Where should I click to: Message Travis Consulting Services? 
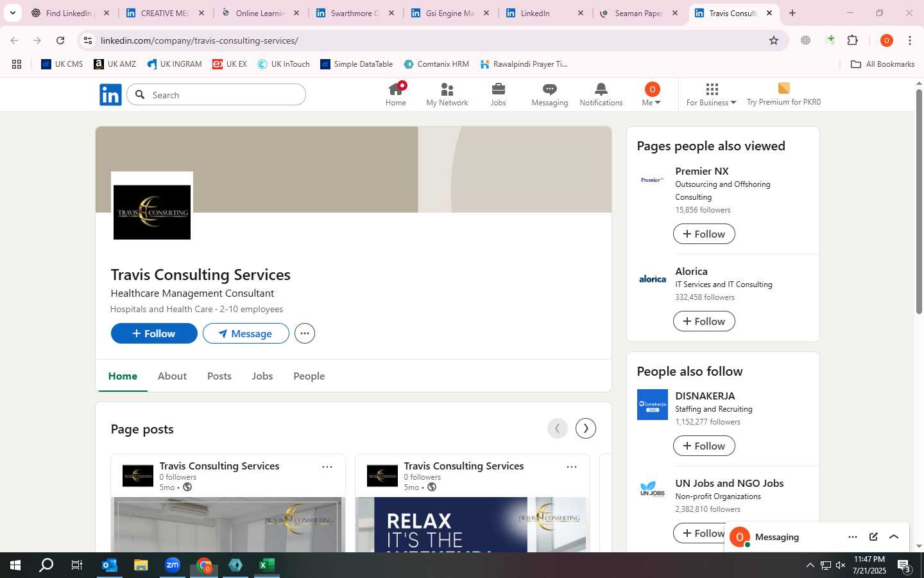246,333
